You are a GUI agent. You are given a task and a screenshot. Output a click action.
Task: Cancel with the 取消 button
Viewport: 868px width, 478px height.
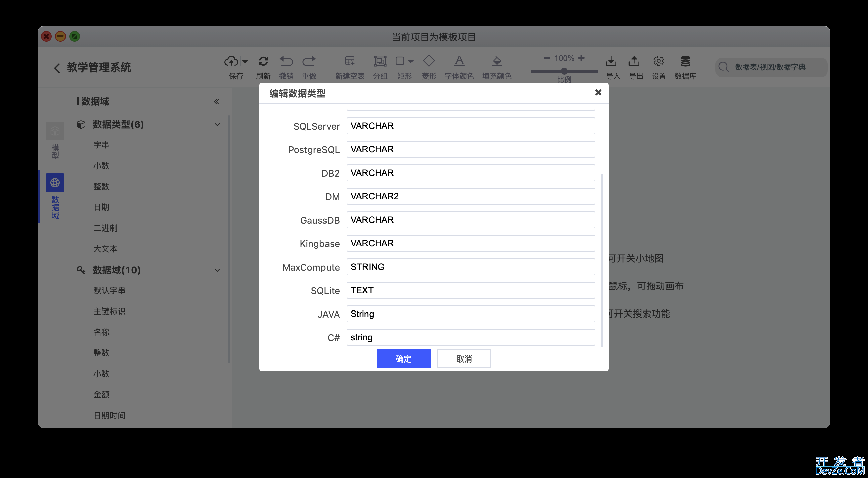[464, 359]
